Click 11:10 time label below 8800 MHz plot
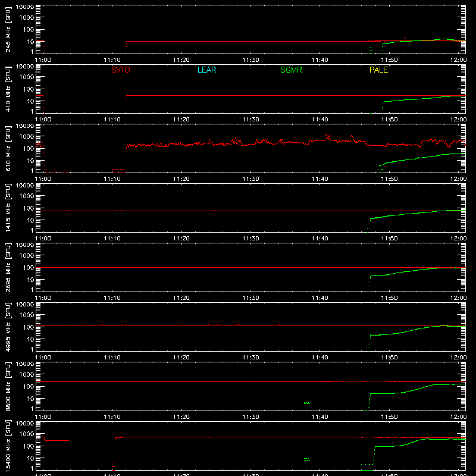The height and width of the screenshot is (476, 476). point(112,417)
